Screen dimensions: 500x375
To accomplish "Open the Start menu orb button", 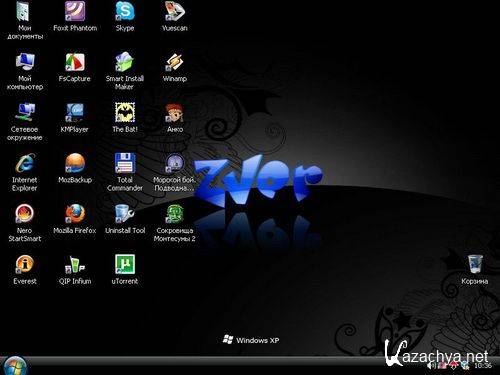I will 15,366.
